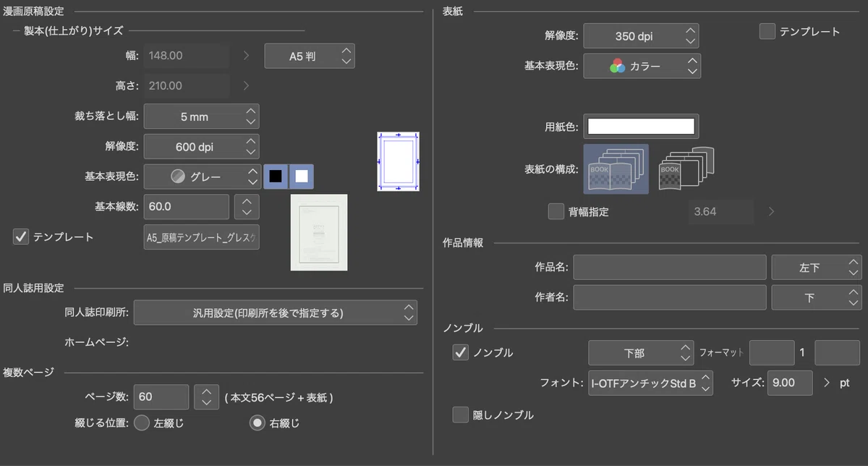The width and height of the screenshot is (868, 466).
Task: Select the 右綴じ binding radio button
Action: coord(257,423)
